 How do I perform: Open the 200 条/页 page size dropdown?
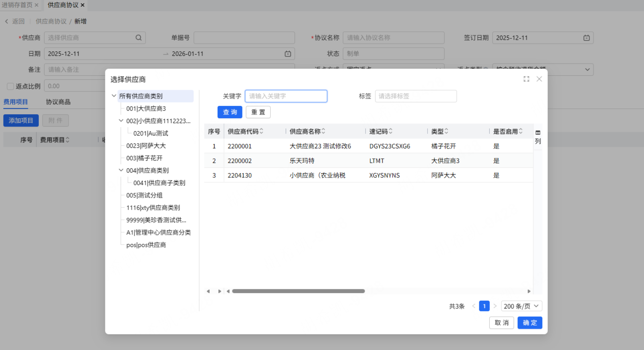521,306
